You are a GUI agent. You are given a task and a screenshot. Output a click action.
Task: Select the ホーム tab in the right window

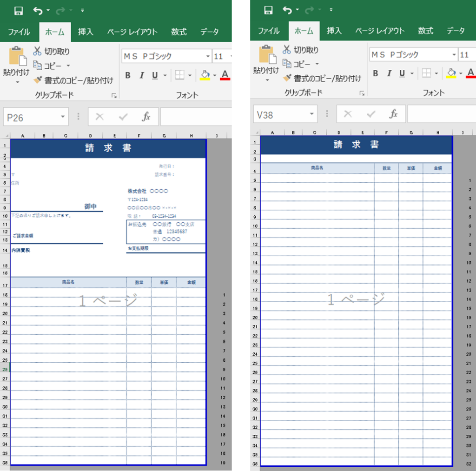click(x=304, y=31)
